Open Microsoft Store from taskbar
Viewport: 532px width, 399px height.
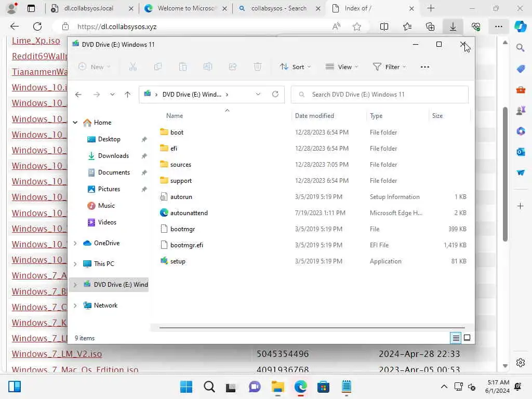tap(323, 387)
